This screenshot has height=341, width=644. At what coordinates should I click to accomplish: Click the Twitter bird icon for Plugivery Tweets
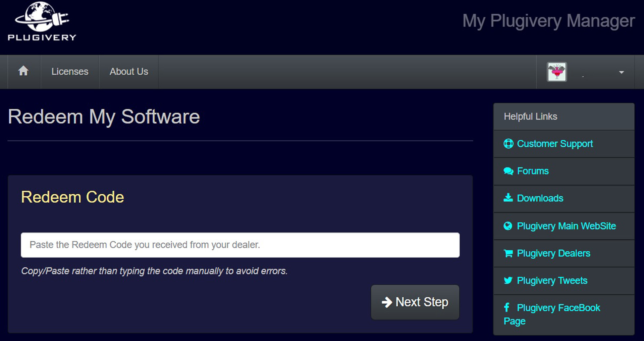point(508,281)
